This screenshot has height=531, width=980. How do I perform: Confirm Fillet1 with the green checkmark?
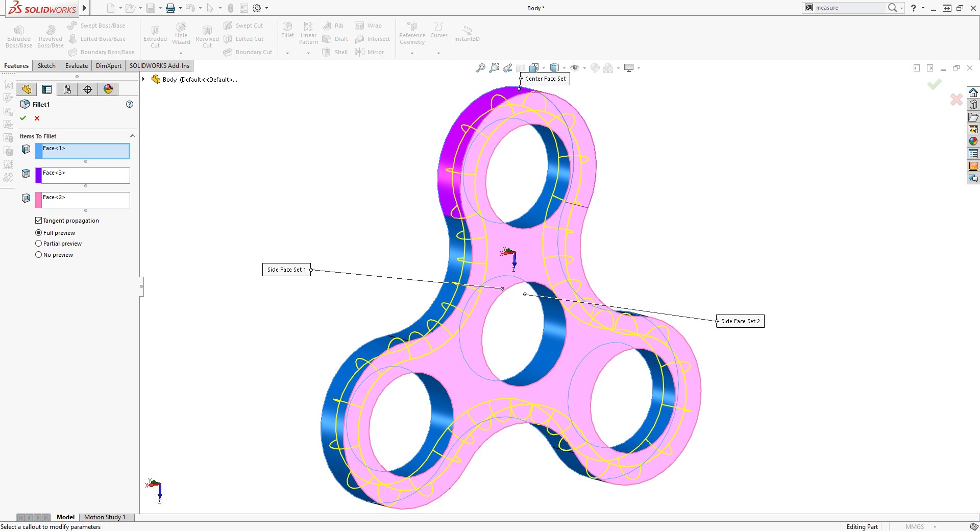(23, 118)
